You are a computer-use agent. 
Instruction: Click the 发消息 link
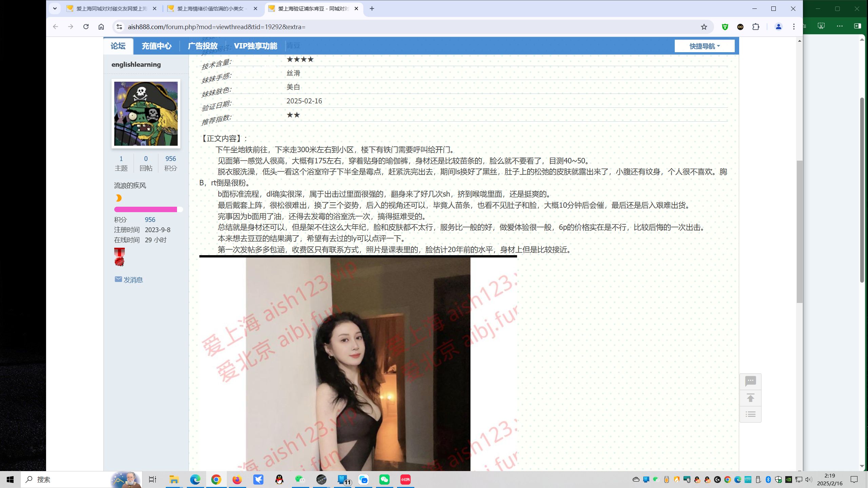133,280
